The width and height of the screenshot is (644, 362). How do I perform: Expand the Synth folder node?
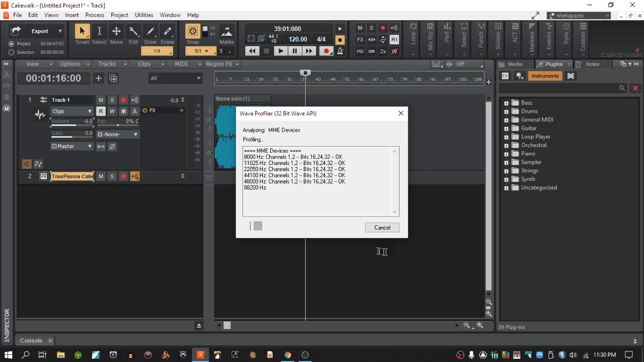(506, 179)
